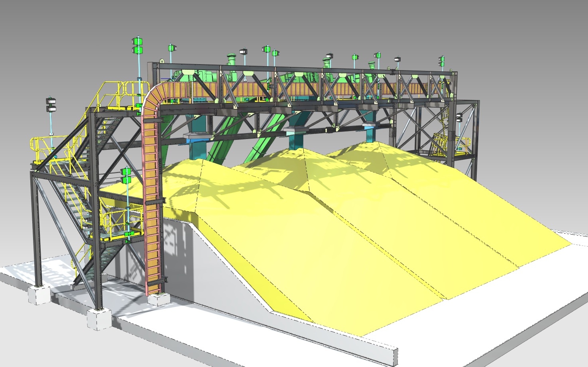Image resolution: width=588 pixels, height=367 pixels.
Task: Select the leftmost concrete footing block
Action: (x=39, y=295)
